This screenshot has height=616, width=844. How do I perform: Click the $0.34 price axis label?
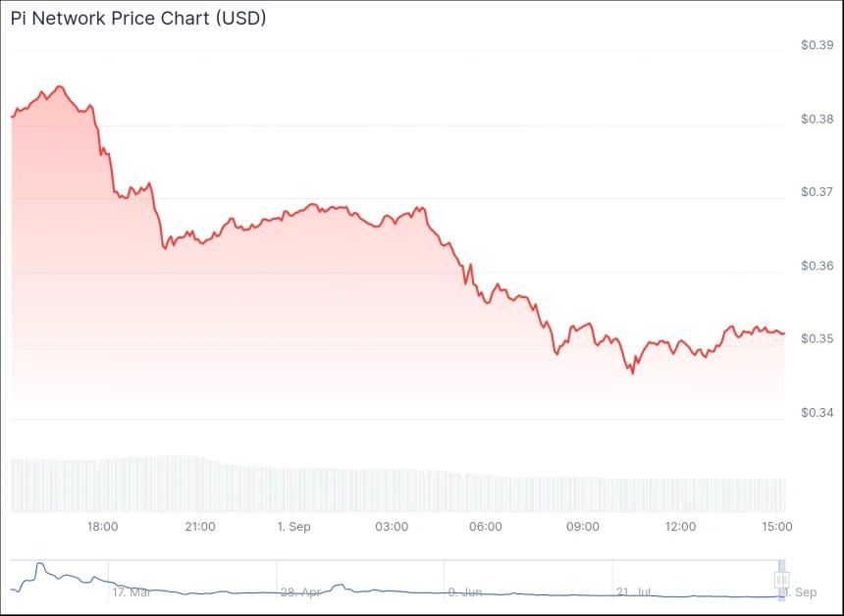(817, 412)
